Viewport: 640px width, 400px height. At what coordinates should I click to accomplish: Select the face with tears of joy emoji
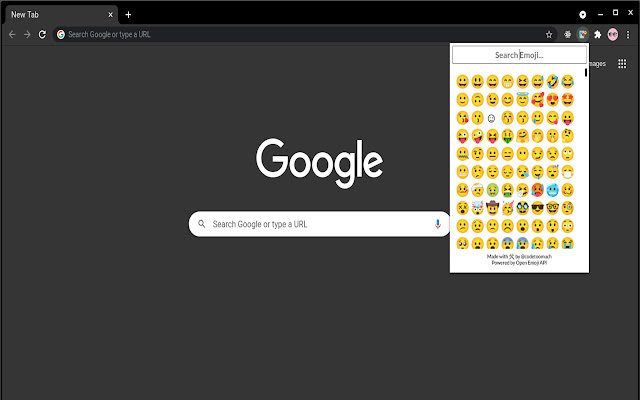[x=567, y=82]
